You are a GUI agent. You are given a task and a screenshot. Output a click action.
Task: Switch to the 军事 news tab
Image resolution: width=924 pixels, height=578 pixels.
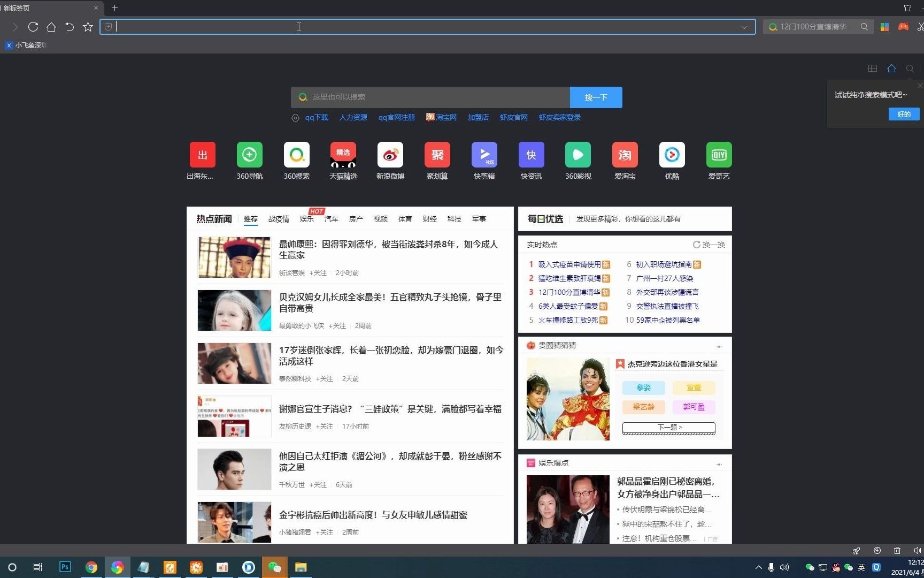tap(479, 219)
